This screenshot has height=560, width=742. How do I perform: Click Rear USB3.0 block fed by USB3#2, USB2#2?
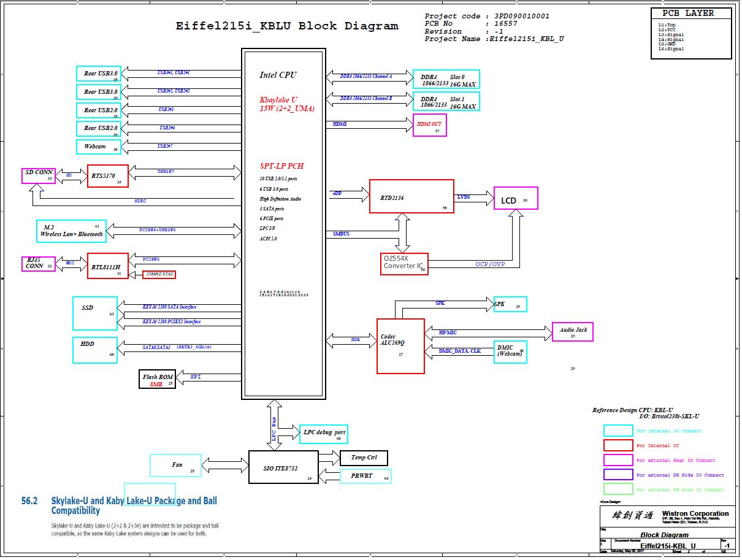click(x=98, y=92)
